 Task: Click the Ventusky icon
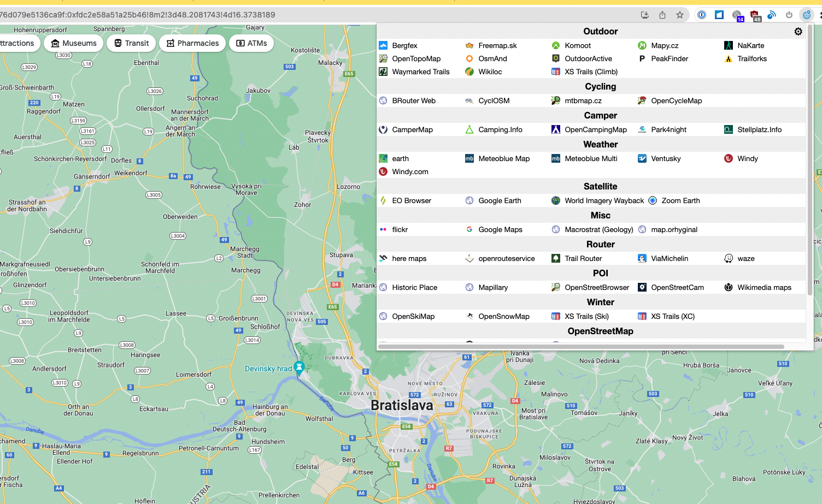click(x=642, y=158)
